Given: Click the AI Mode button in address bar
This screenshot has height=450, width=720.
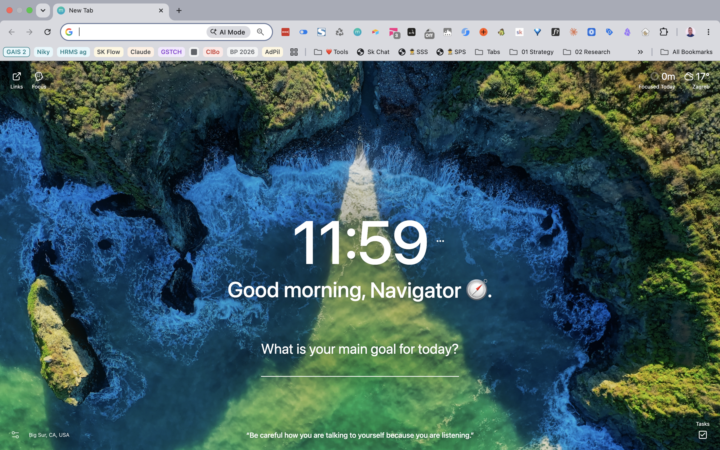Looking at the screenshot, I should [x=228, y=32].
